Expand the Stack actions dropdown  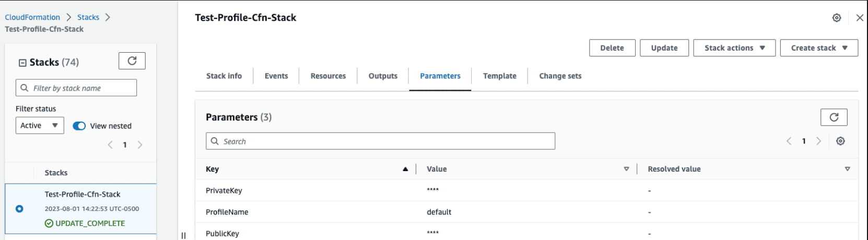[734, 48]
